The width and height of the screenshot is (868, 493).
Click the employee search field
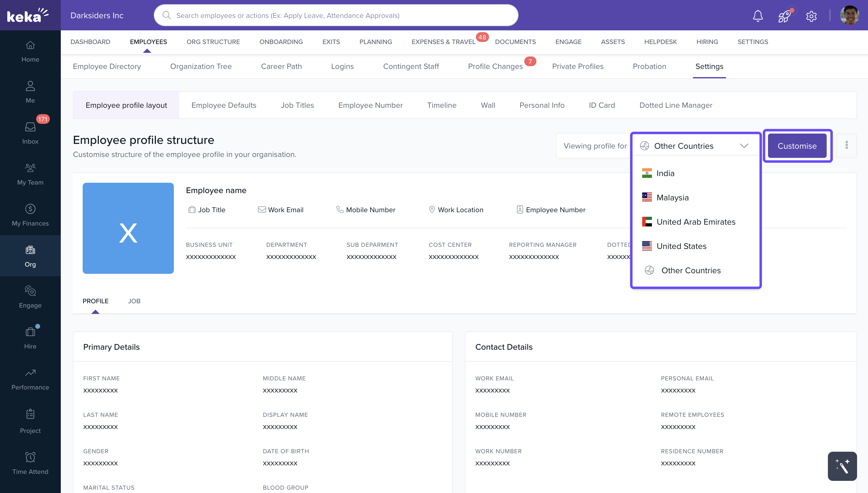point(336,15)
